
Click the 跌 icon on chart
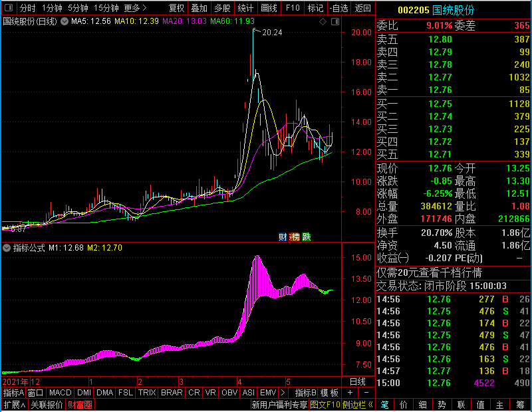(307, 237)
